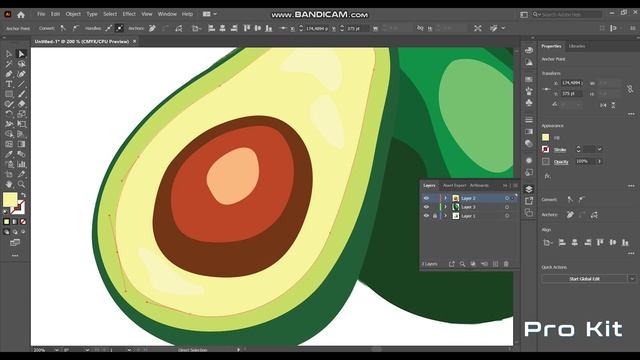This screenshot has height=360, width=640.
Task: Swap fill and stroke colors
Action: click(23, 195)
